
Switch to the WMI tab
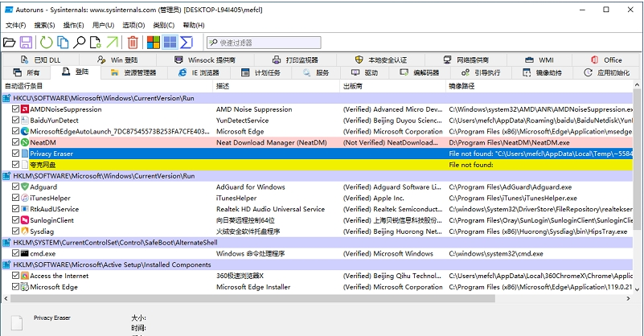click(539, 60)
